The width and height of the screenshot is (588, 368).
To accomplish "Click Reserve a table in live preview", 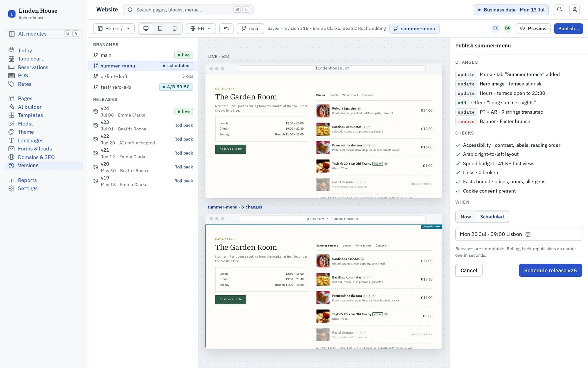I will (x=230, y=149).
